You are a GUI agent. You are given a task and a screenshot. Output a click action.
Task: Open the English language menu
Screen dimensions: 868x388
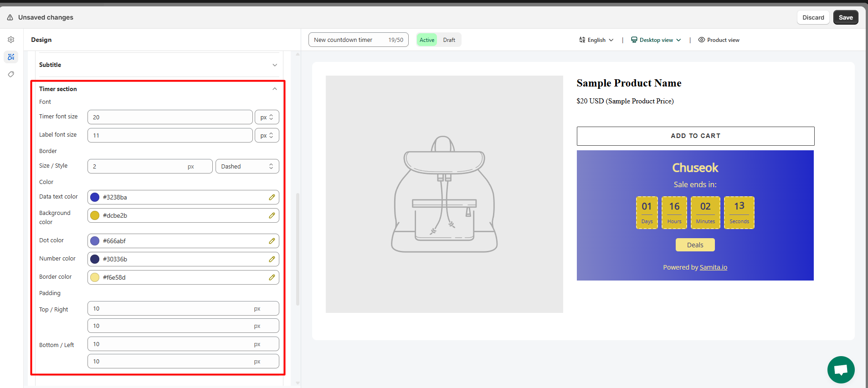coord(596,40)
